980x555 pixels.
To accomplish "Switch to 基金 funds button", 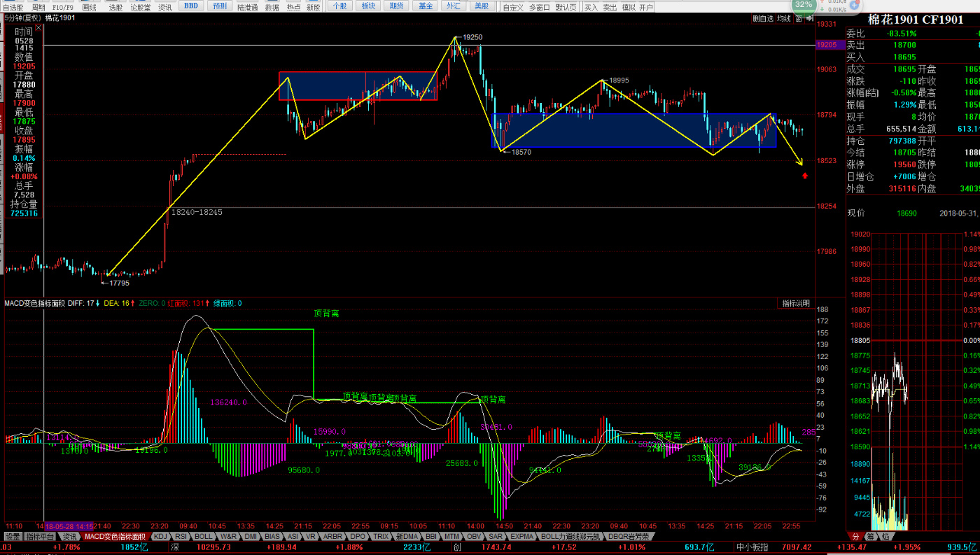I will point(425,6).
